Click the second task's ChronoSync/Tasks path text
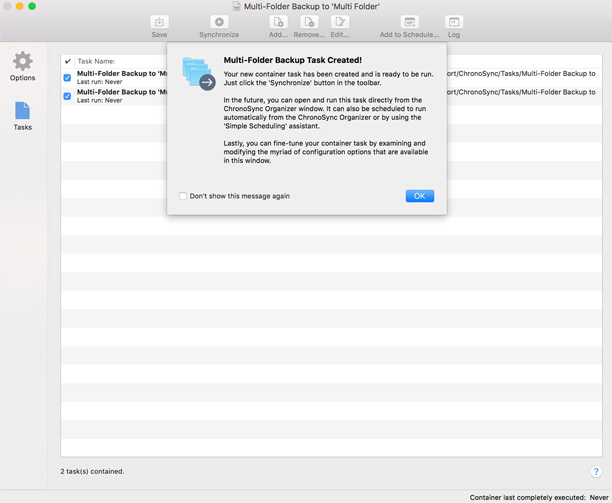The width and height of the screenshot is (612, 503). click(x=521, y=92)
